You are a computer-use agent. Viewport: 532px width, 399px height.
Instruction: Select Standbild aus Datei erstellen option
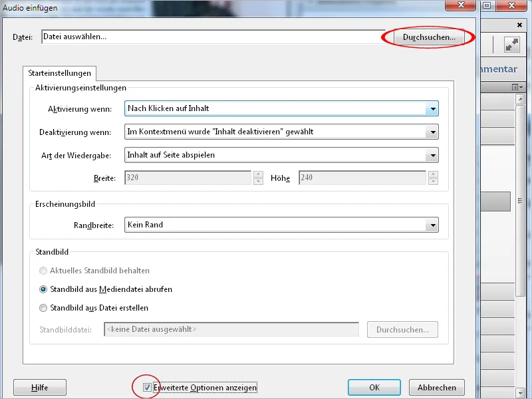43,308
